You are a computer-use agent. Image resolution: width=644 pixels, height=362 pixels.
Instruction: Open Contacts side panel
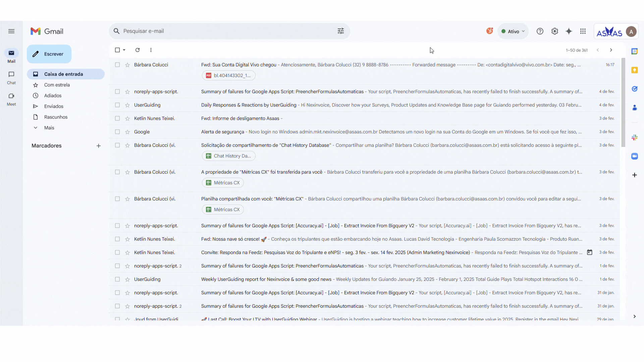pyautogui.click(x=635, y=108)
